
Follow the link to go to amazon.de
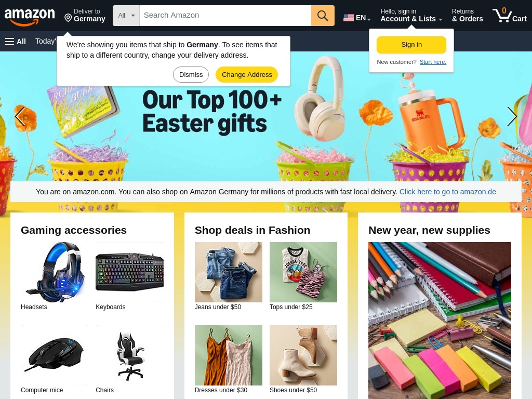click(x=447, y=192)
